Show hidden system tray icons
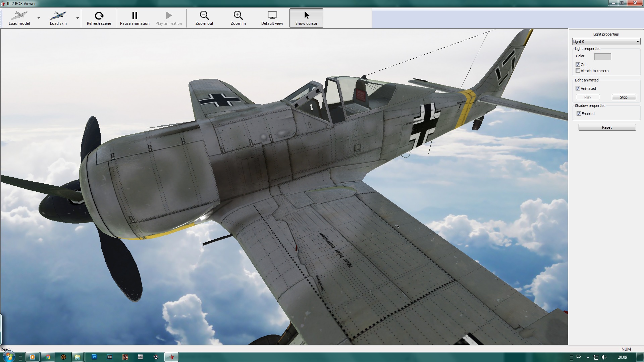 point(588,357)
